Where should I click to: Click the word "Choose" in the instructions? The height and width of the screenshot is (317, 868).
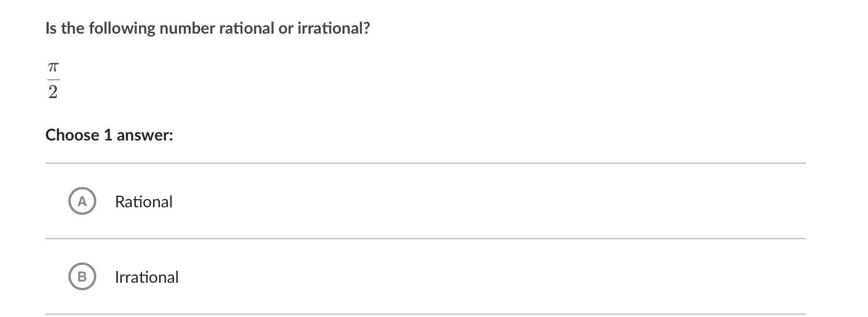click(x=72, y=135)
